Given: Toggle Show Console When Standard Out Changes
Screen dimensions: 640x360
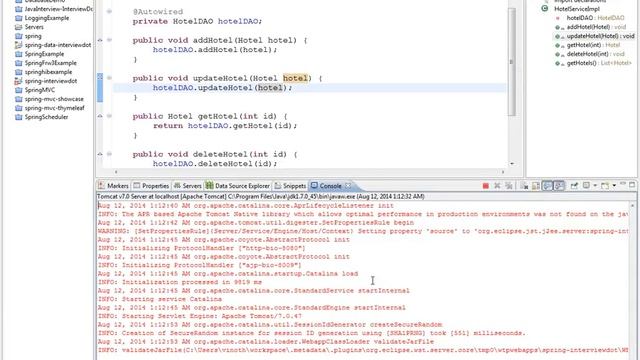Looking at the screenshot, I should click(x=547, y=186).
